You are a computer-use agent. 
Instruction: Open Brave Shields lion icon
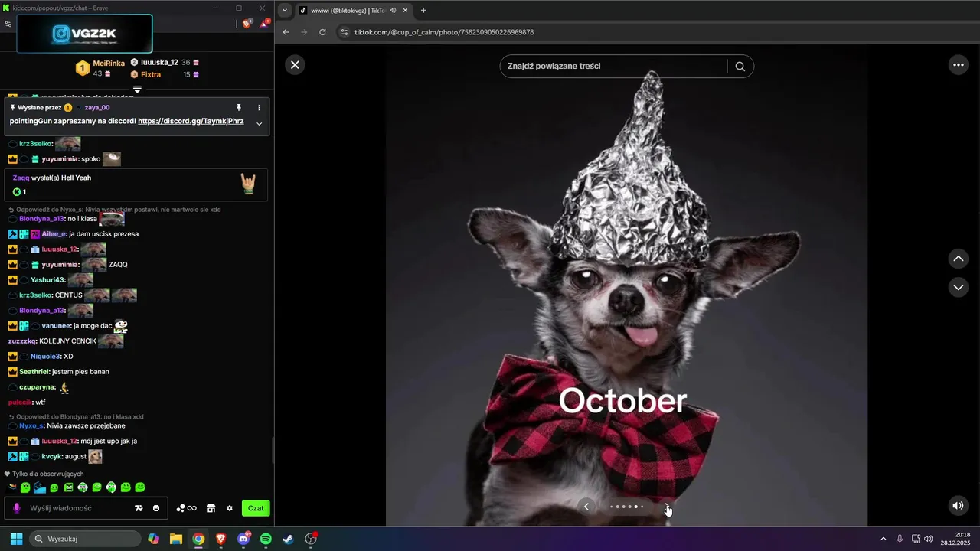[x=247, y=24]
